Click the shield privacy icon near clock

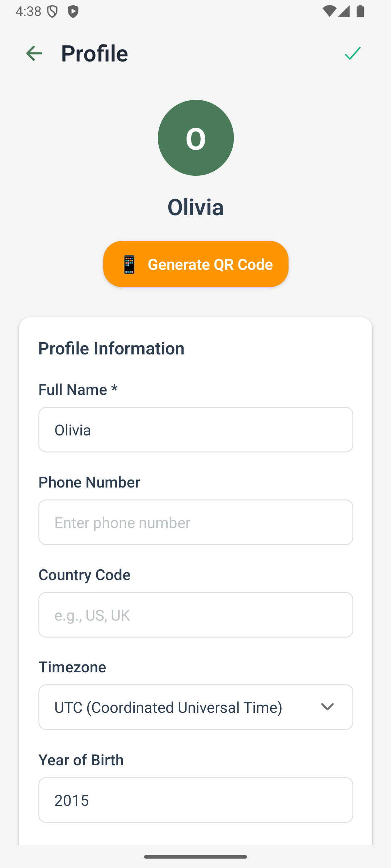[x=52, y=11]
